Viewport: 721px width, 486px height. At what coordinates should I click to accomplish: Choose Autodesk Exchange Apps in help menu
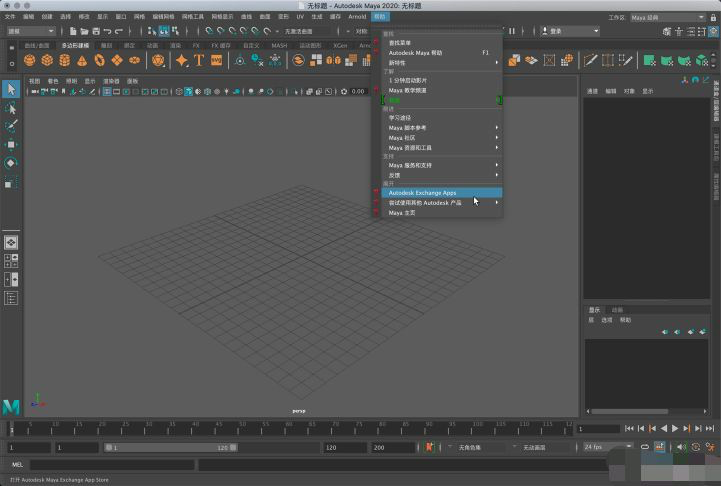coord(441,193)
